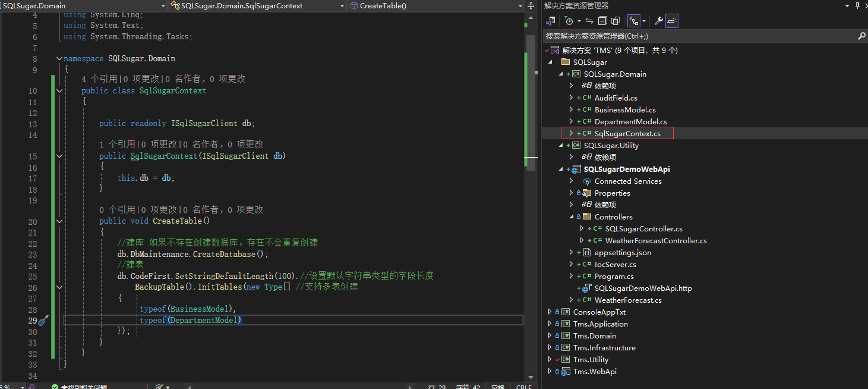Select AuditField.cs in Solution Explorer
This screenshot has height=389, width=868.
tap(616, 98)
